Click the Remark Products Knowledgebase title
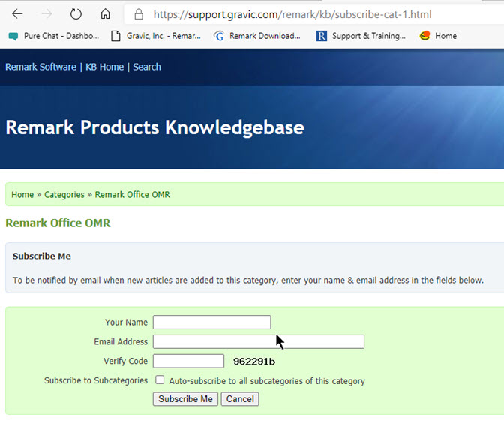Viewport: 504px width, 438px height. (x=155, y=127)
